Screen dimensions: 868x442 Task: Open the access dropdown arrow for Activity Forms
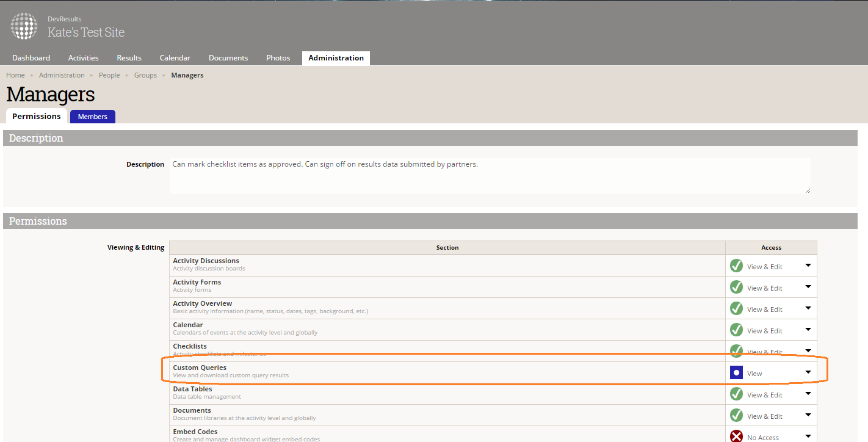coord(808,287)
